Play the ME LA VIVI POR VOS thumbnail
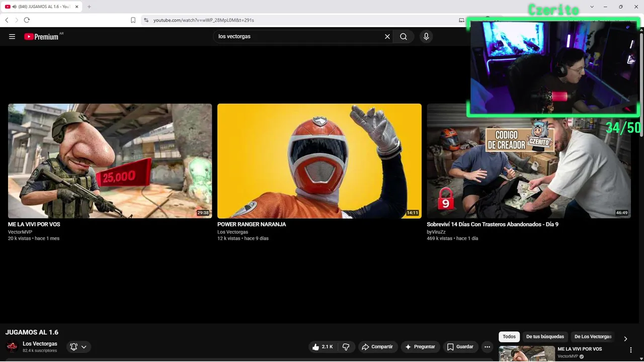644x362 pixels. pyautogui.click(x=110, y=161)
